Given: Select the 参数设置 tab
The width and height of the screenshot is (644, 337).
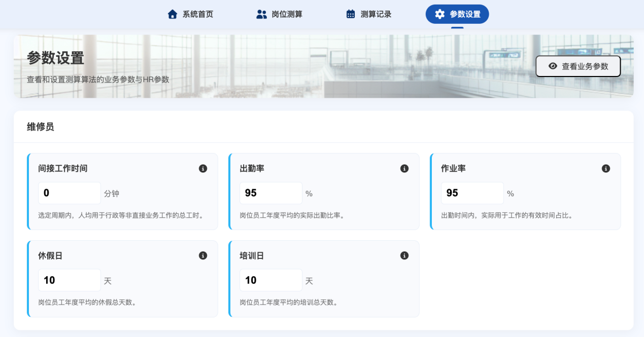Looking at the screenshot, I should tap(457, 14).
